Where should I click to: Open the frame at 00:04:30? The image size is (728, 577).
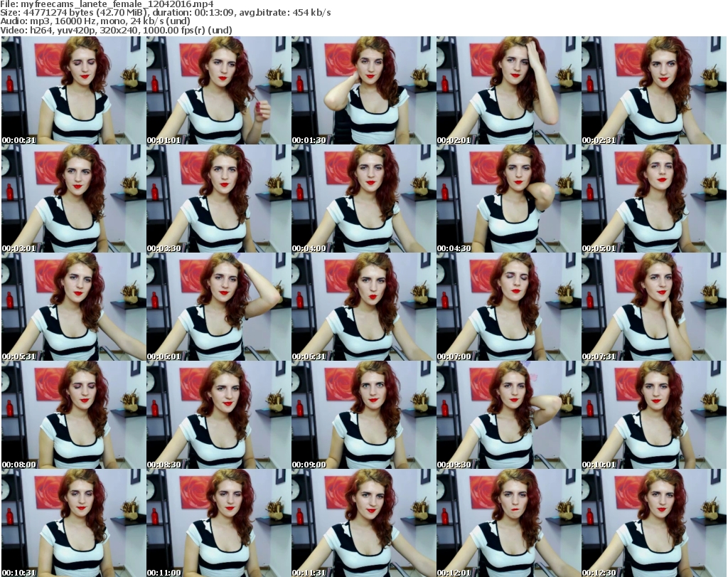(x=508, y=198)
